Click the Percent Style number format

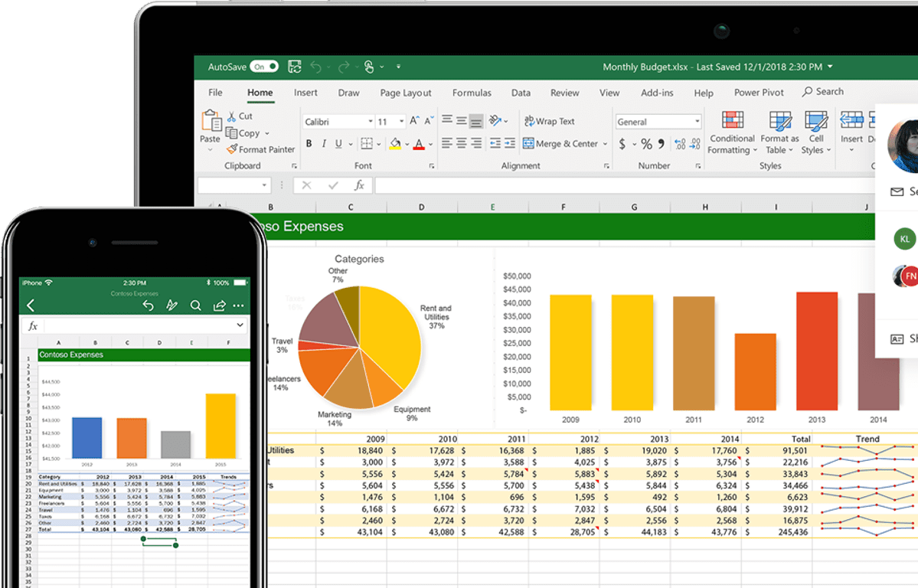coord(646,144)
